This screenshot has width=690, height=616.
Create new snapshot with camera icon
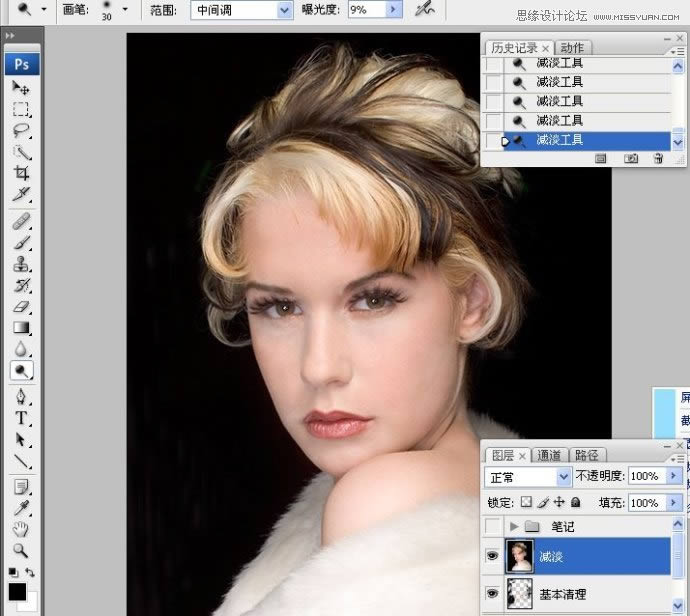point(631,158)
